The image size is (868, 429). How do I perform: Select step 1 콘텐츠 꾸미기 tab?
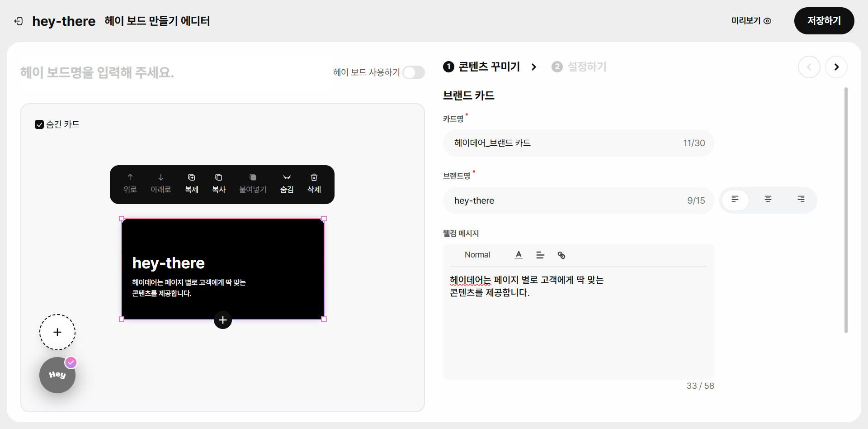482,67
